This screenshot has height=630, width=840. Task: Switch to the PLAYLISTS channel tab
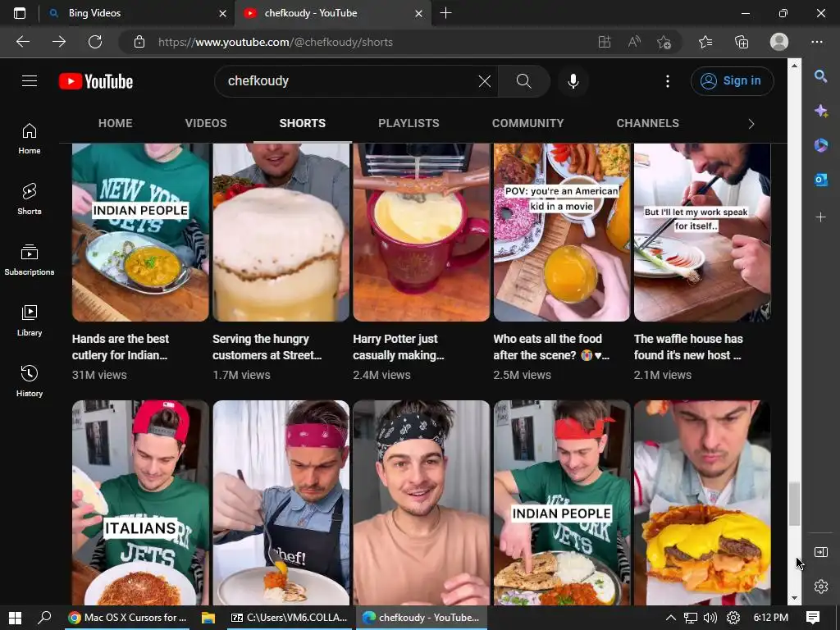coord(409,123)
